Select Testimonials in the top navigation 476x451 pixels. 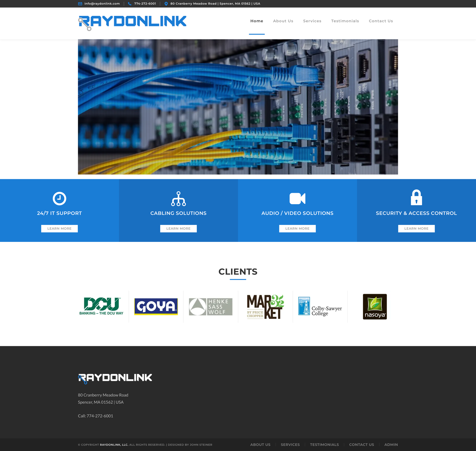pos(345,21)
